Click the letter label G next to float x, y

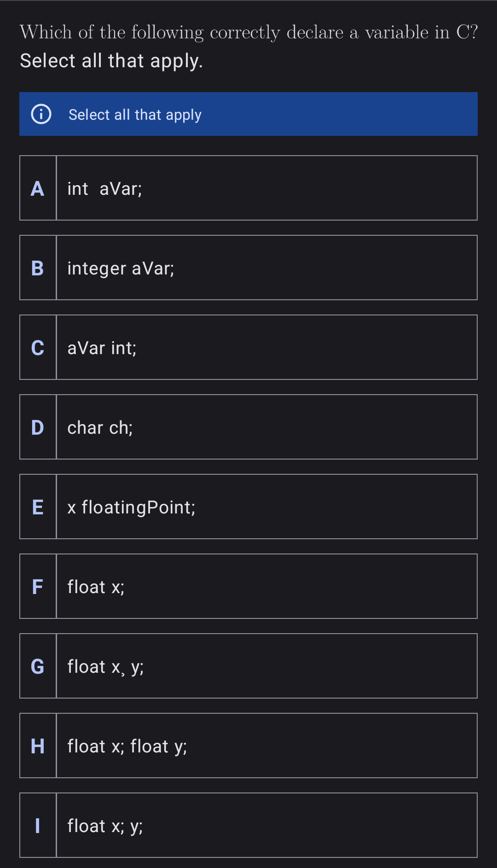pyautogui.click(x=38, y=666)
